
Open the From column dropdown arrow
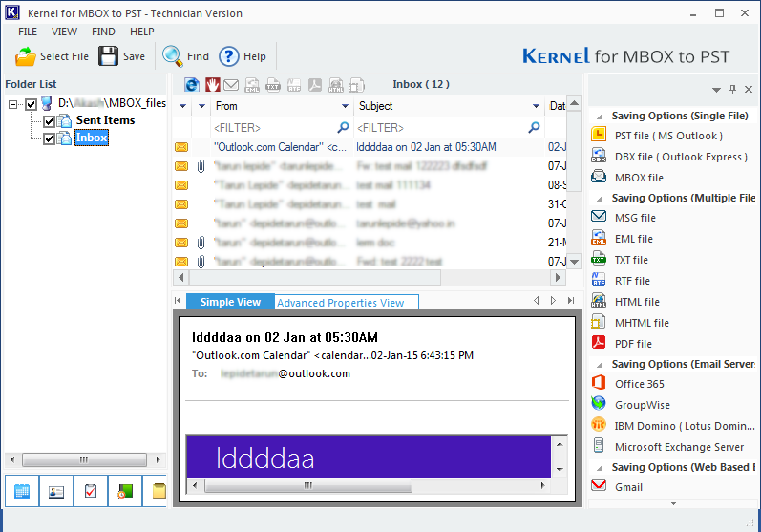click(x=345, y=106)
